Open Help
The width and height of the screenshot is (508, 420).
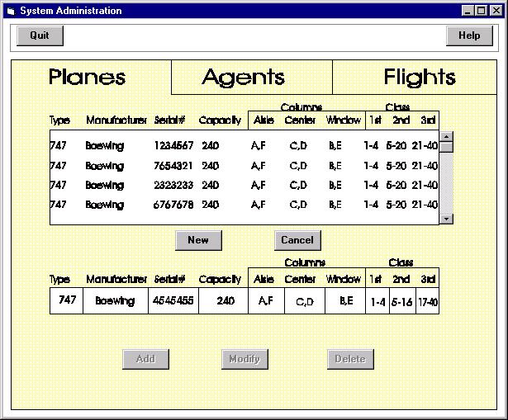coord(468,35)
